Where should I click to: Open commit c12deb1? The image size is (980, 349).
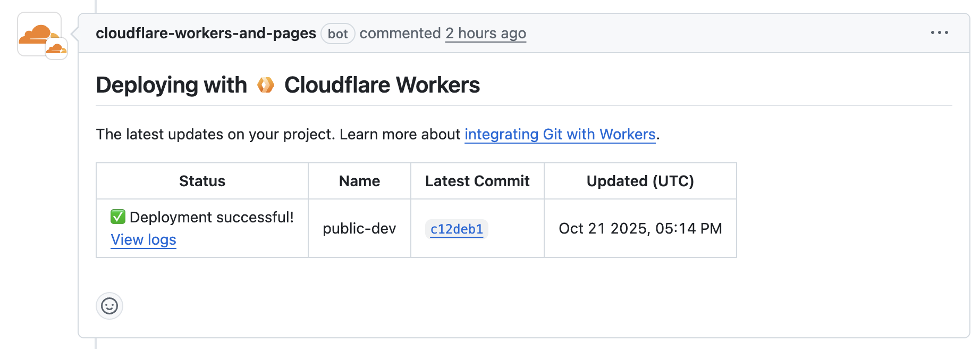pyautogui.click(x=457, y=229)
